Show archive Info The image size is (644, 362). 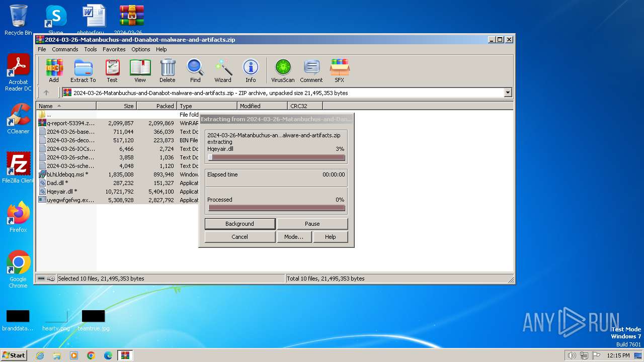[251, 70]
